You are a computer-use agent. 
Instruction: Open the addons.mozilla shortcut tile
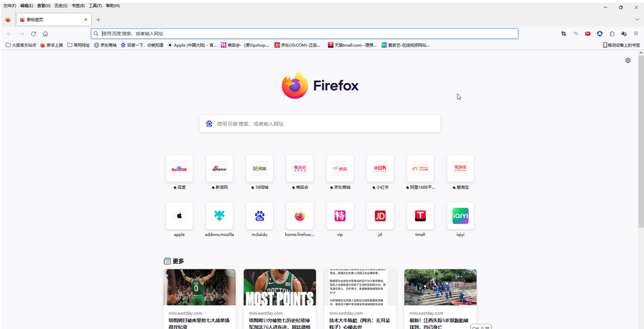pos(219,216)
